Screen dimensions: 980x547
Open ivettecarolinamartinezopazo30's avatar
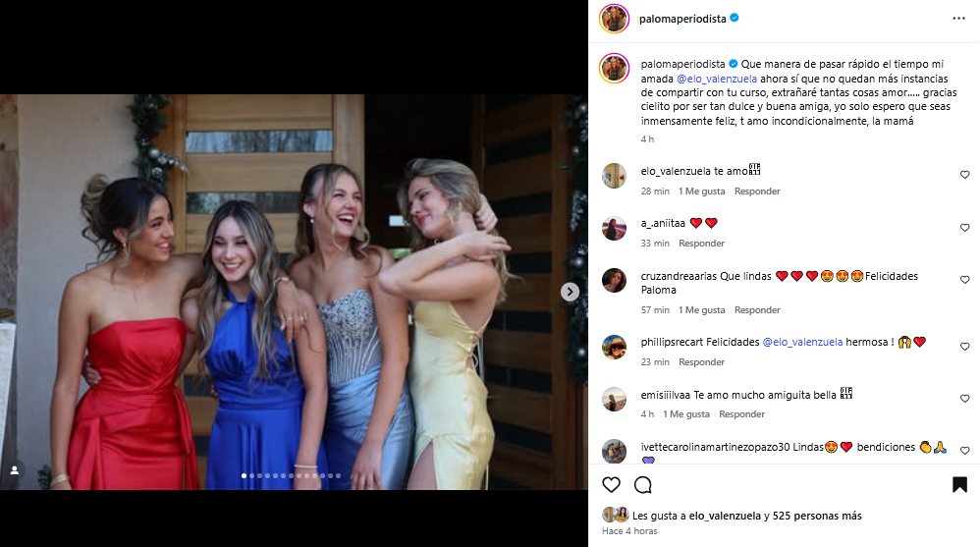pyautogui.click(x=615, y=451)
